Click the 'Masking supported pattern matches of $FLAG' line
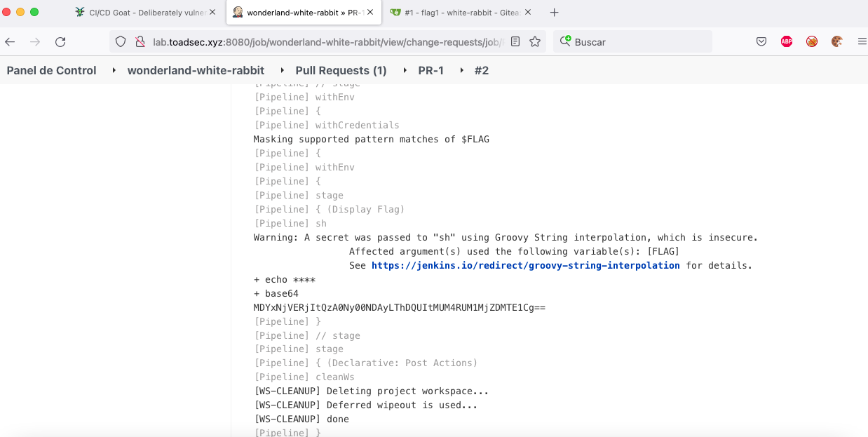The height and width of the screenshot is (437, 868). pos(372,139)
